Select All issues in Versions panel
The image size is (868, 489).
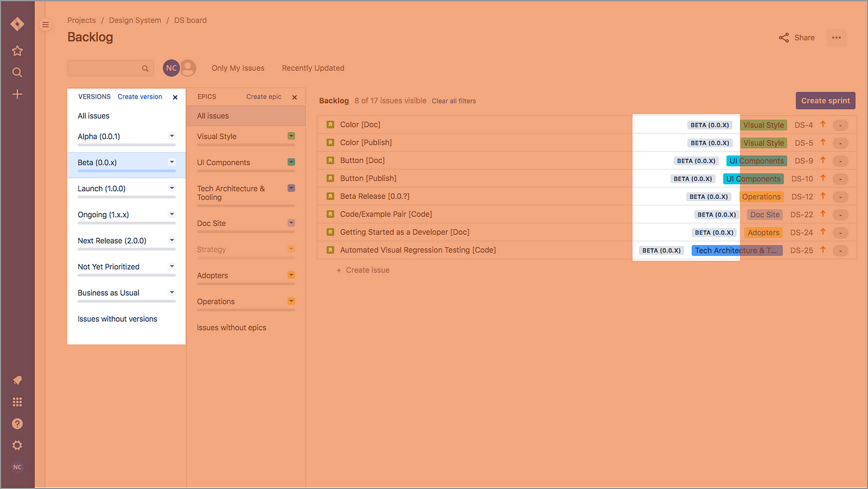94,116
